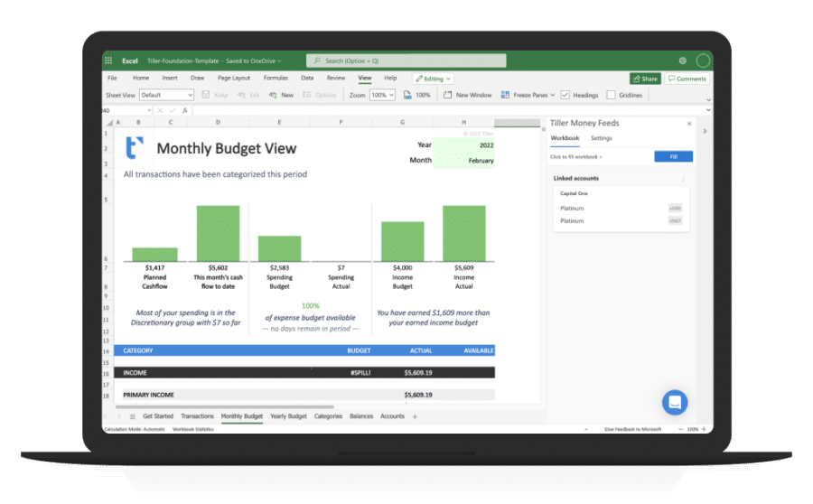Image resolution: width=813 pixels, height=504 pixels.
Task: Open the all sheets list icon
Action: [x=132, y=416]
